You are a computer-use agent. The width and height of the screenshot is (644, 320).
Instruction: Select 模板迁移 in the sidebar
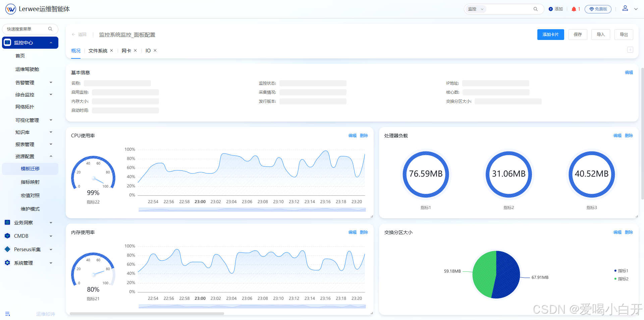coord(30,169)
